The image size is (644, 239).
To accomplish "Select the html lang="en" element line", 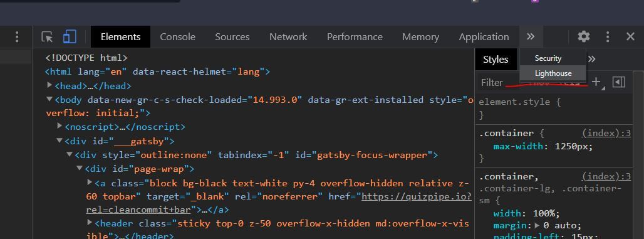I will (x=157, y=72).
